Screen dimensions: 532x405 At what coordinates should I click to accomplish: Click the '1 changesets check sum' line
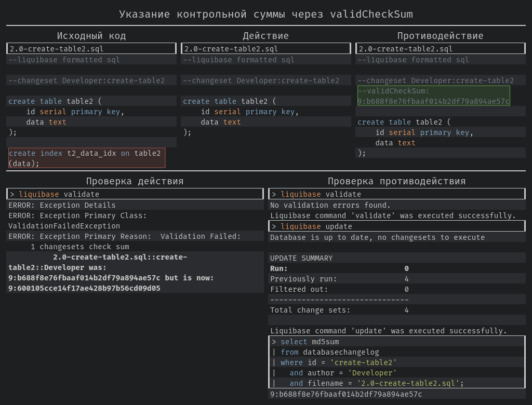(x=79, y=247)
